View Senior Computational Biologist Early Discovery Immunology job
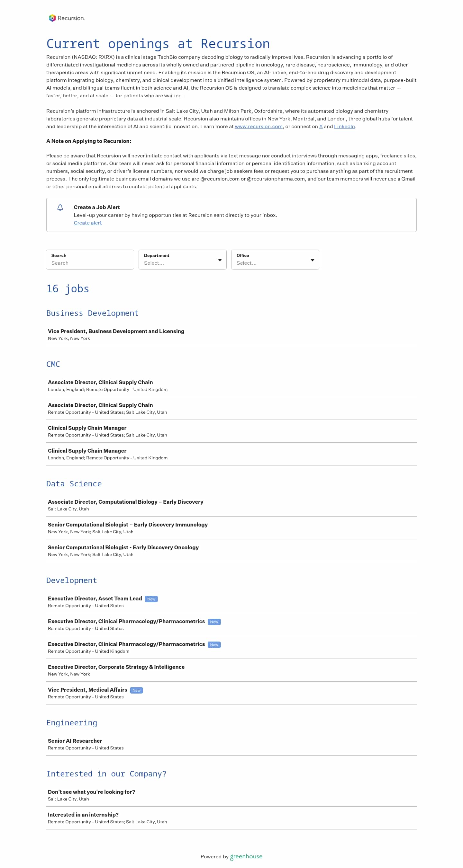This screenshot has height=868, width=463. [231, 528]
